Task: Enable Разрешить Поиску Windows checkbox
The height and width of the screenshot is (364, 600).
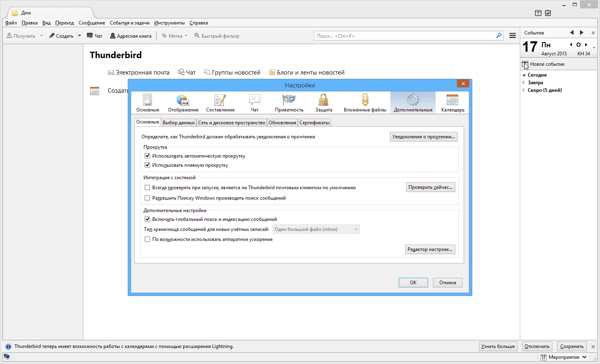Action: 147,198
